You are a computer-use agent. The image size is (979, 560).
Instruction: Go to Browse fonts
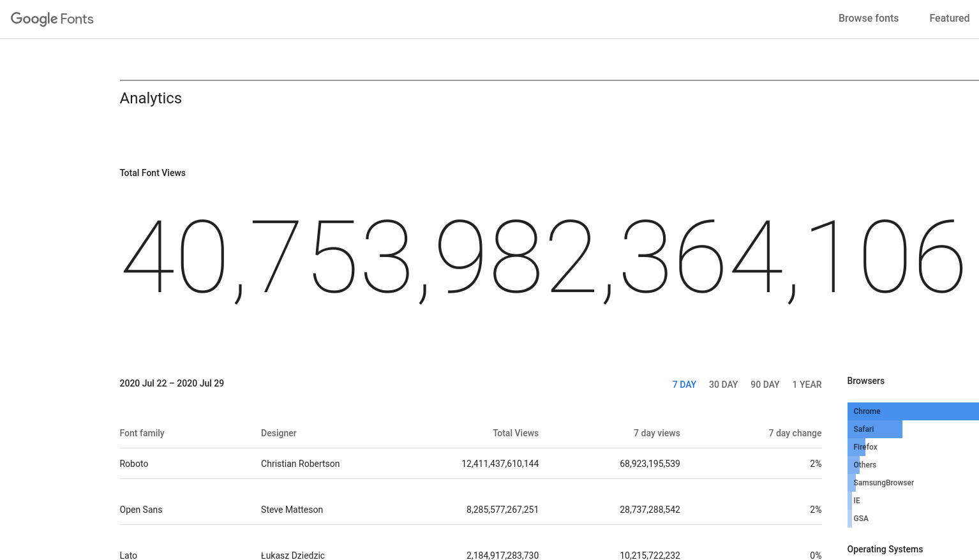point(869,18)
